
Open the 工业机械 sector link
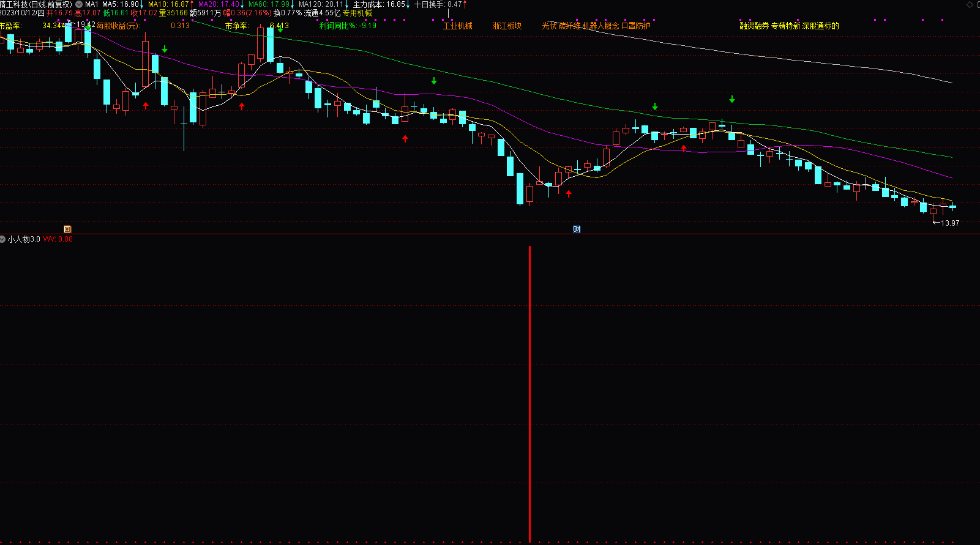(458, 26)
